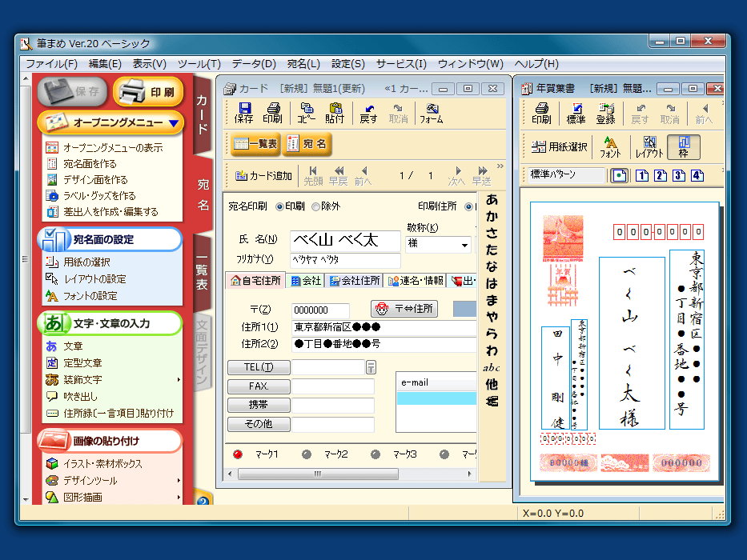
Task: Click the horizontal scrollbar under the card form
Action: coord(350,474)
